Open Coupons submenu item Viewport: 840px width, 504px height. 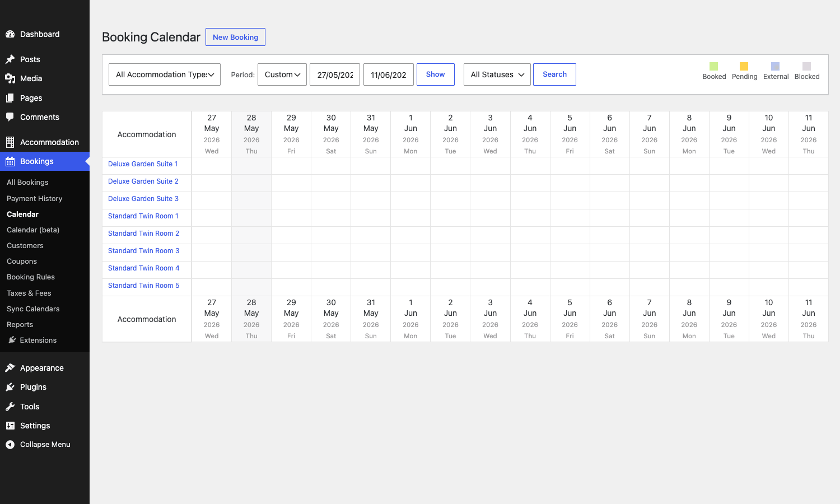[22, 261]
